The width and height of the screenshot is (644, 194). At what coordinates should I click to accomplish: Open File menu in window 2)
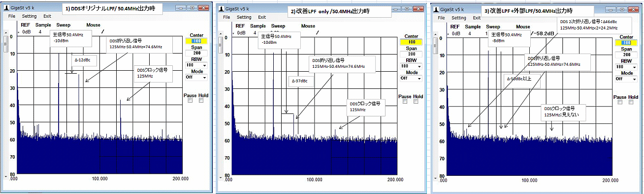(x=226, y=17)
